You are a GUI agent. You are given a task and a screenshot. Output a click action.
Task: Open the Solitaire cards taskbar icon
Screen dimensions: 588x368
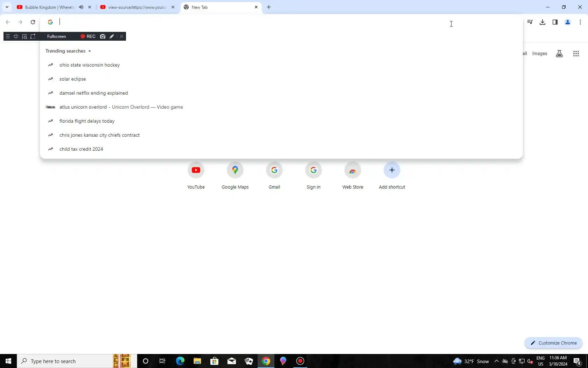(x=249, y=361)
